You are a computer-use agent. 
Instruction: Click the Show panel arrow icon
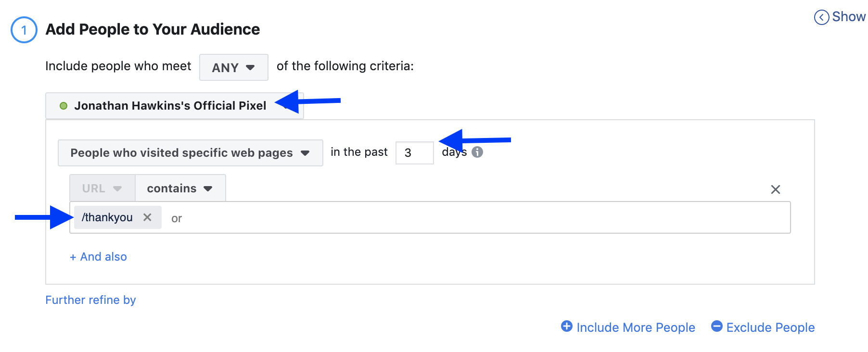(x=821, y=17)
